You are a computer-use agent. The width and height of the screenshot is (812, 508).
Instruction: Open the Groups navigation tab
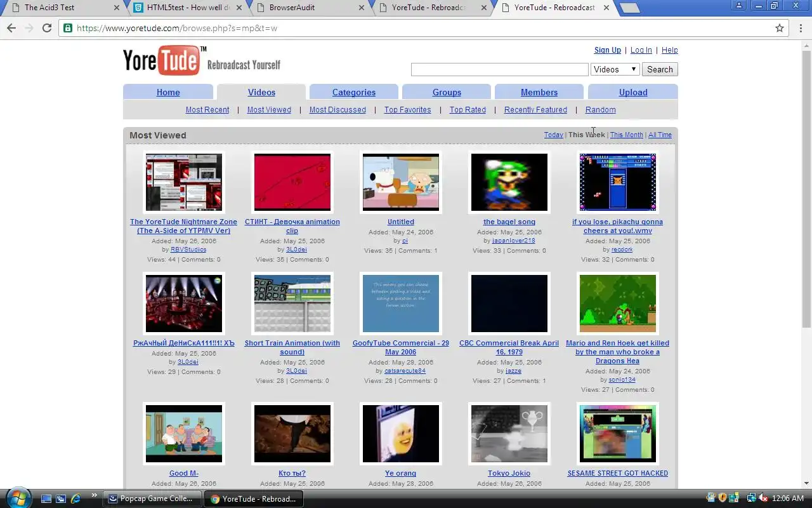tap(447, 92)
